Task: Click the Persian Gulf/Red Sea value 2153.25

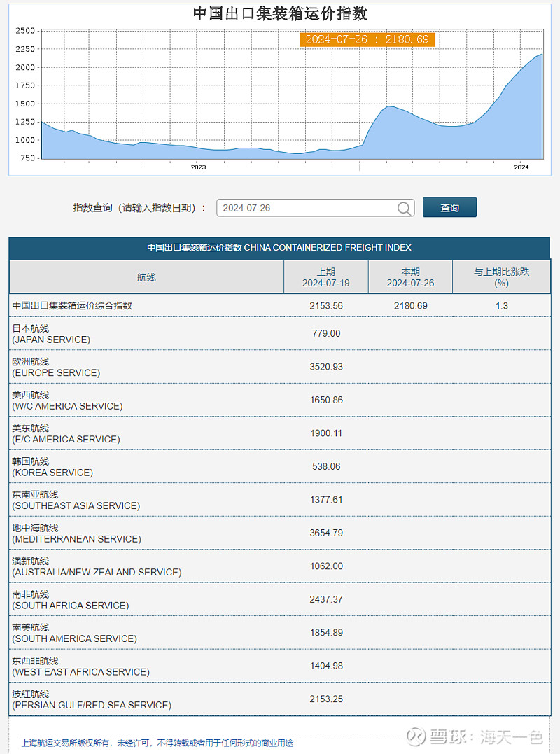Action: [326, 698]
